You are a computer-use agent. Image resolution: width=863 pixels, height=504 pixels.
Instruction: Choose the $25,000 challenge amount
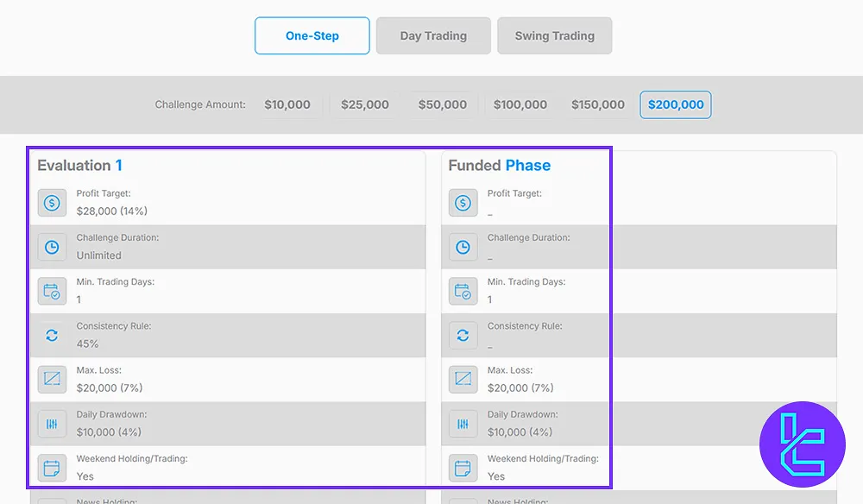tap(365, 104)
